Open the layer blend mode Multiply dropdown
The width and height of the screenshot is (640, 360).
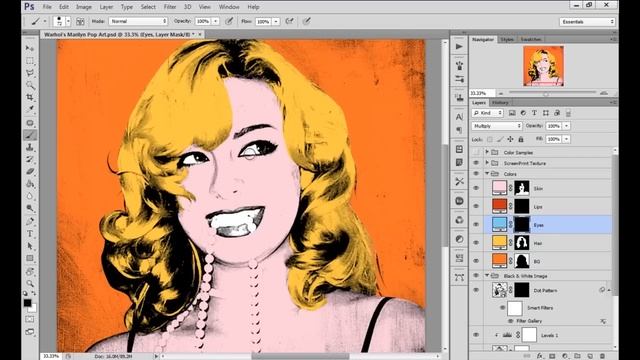click(497, 126)
